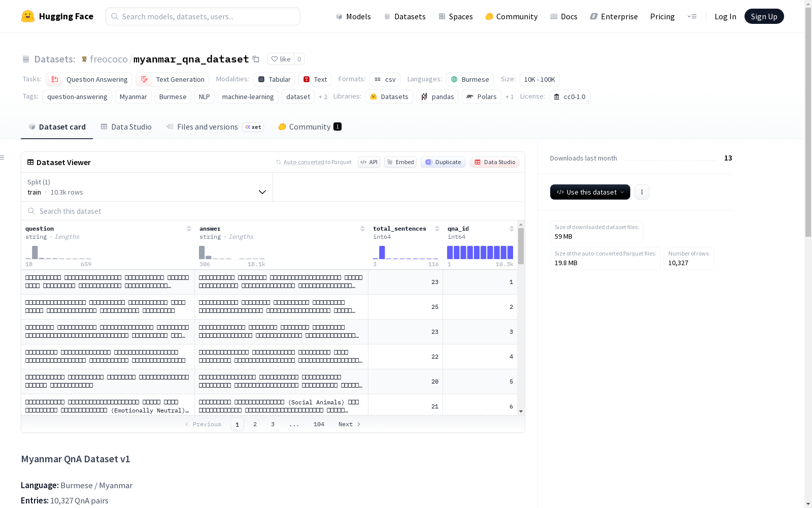The width and height of the screenshot is (812, 508).
Task: Focus the Search this dataset field
Action: 273,211
